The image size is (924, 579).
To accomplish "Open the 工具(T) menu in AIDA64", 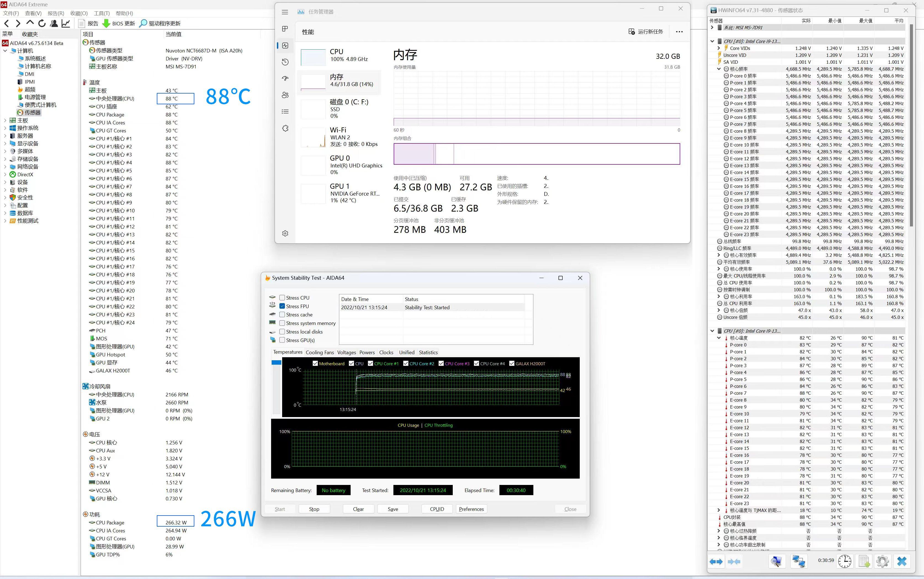I will point(102,13).
